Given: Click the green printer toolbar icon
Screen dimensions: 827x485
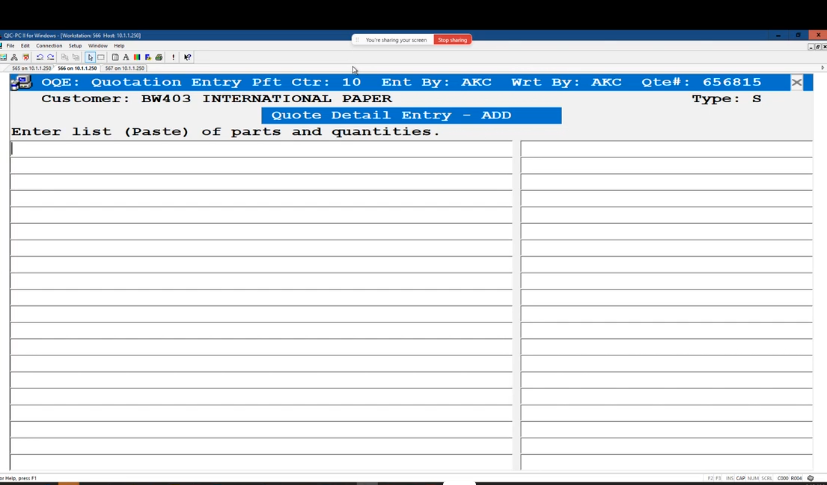Looking at the screenshot, I should coord(159,57).
